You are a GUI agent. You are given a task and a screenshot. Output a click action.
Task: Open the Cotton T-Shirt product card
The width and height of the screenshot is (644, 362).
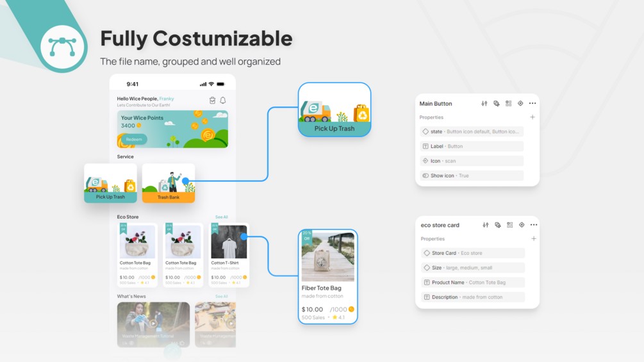(x=229, y=255)
